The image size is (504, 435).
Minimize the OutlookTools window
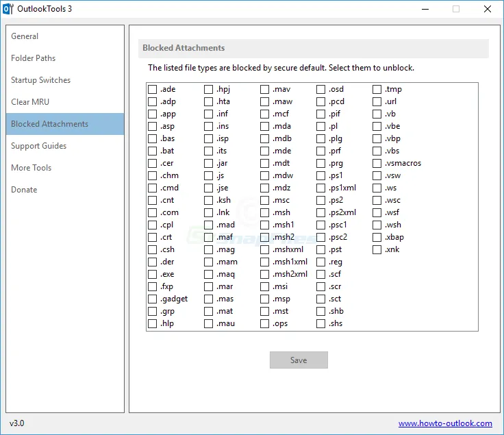[425, 10]
